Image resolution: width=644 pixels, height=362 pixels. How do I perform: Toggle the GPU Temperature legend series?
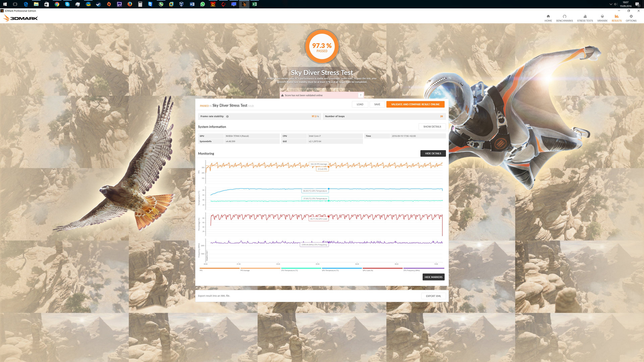point(342,269)
